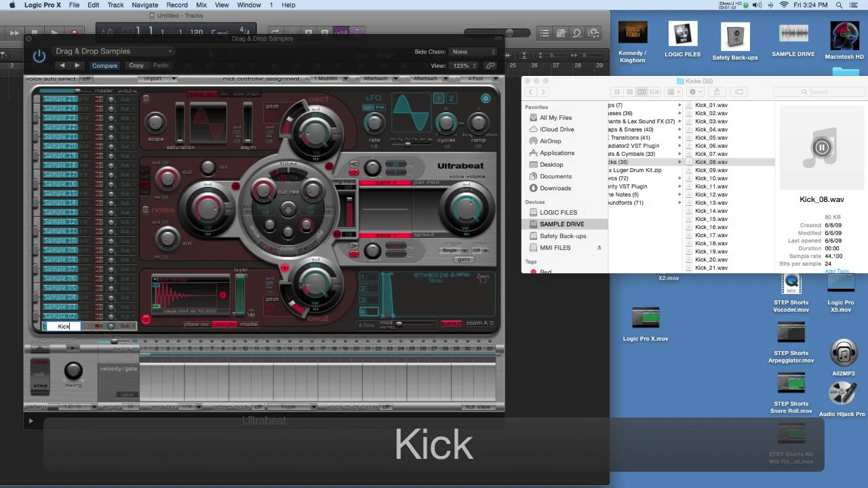The height and width of the screenshot is (488, 868).
Task: Open the SAMPLE DRIVE desktop icon
Action: click(x=793, y=35)
